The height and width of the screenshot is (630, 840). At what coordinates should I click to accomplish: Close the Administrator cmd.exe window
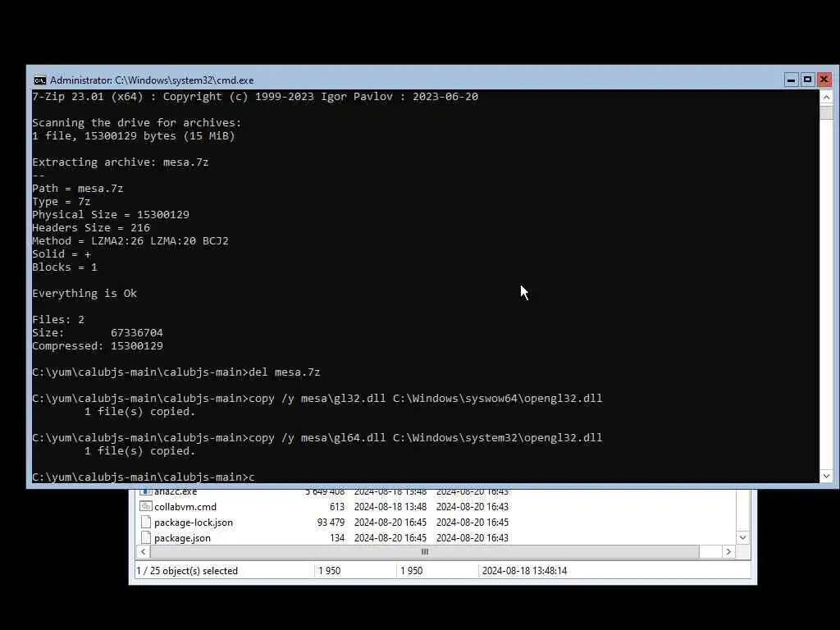pyautogui.click(x=824, y=80)
